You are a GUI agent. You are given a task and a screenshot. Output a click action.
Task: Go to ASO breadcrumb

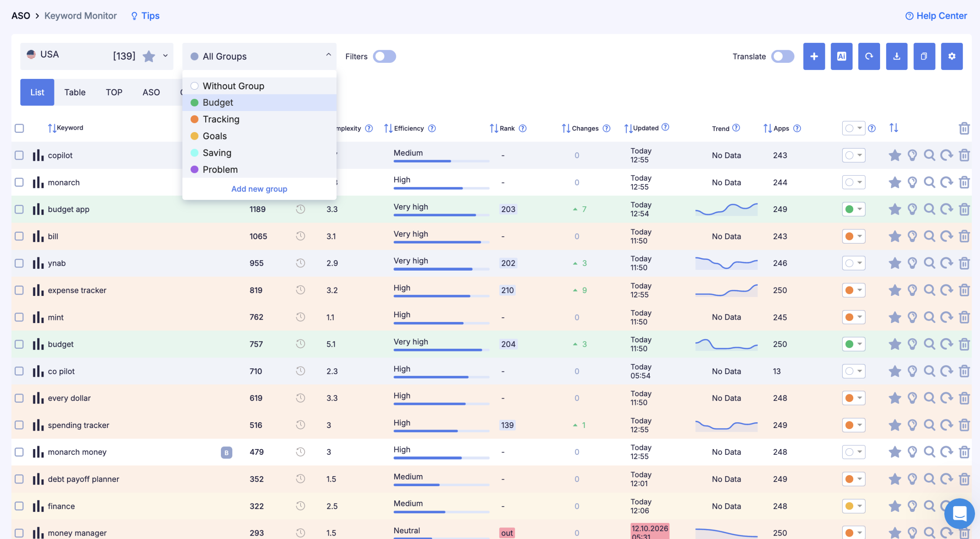click(x=21, y=16)
